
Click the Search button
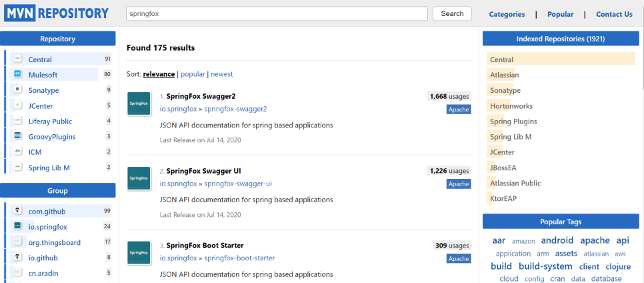[x=452, y=13]
